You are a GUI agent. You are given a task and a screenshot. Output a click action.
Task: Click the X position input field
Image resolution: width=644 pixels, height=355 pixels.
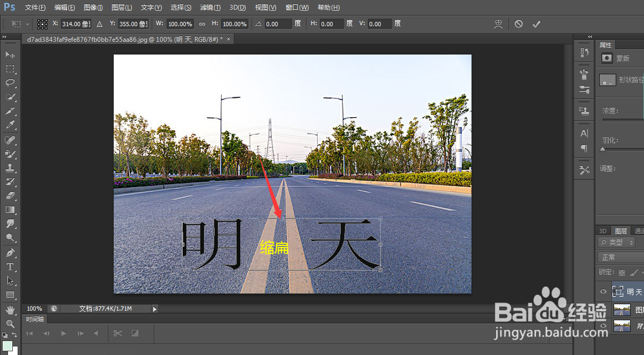(75, 24)
